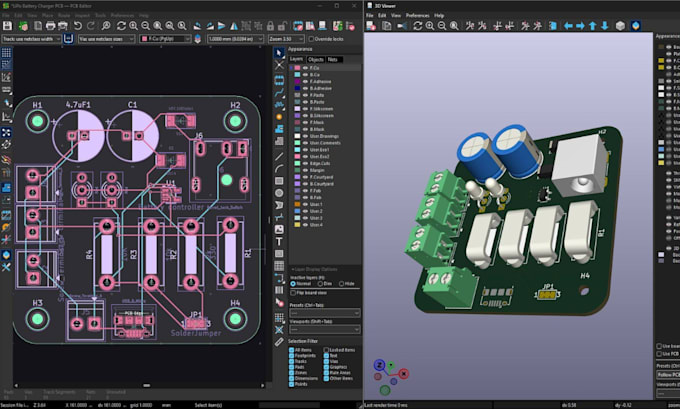680x409 pixels.
Task: Hide the Edge.Cuts layer
Action: pyautogui.click(x=305, y=164)
